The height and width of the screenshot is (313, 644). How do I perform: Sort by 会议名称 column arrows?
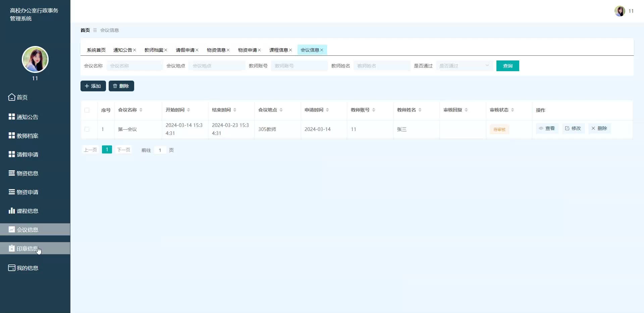point(141,110)
